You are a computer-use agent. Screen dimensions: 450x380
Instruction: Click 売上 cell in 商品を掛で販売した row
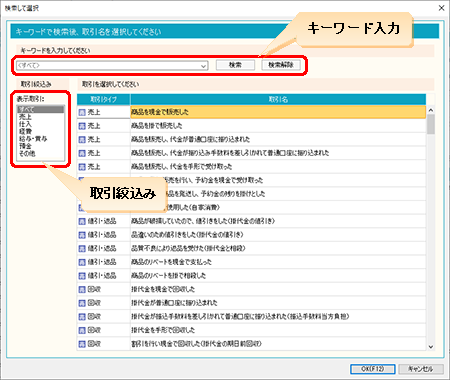click(x=104, y=126)
